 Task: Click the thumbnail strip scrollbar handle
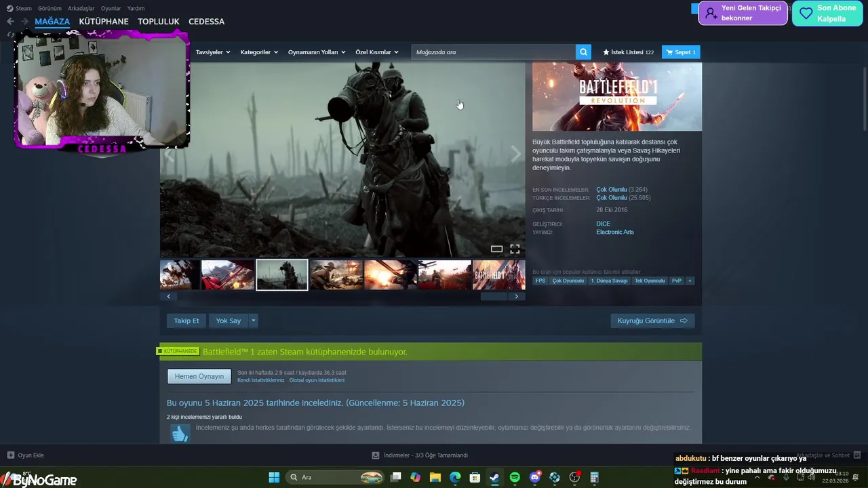(x=494, y=296)
